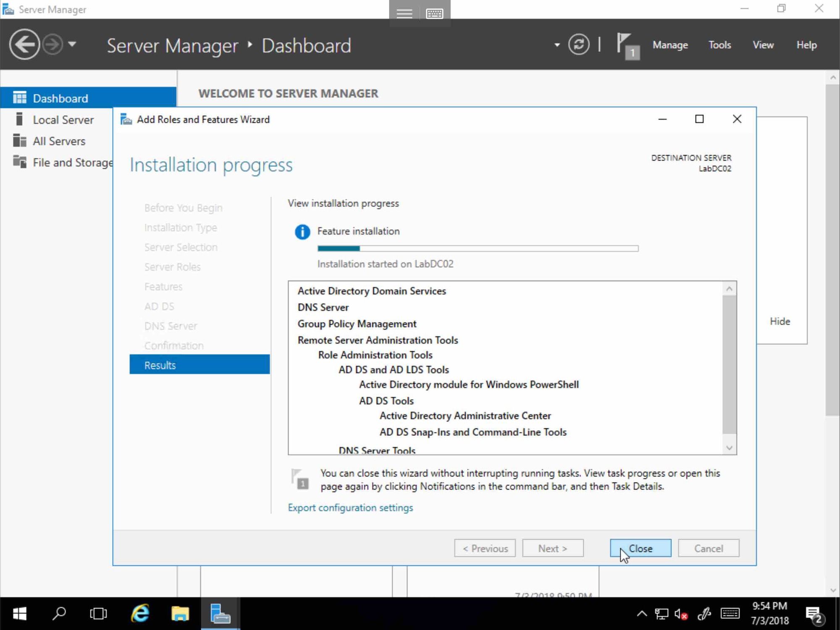Click AD DS Snap-Ins and Command-Line Tools
The width and height of the screenshot is (840, 630).
pyautogui.click(x=473, y=432)
